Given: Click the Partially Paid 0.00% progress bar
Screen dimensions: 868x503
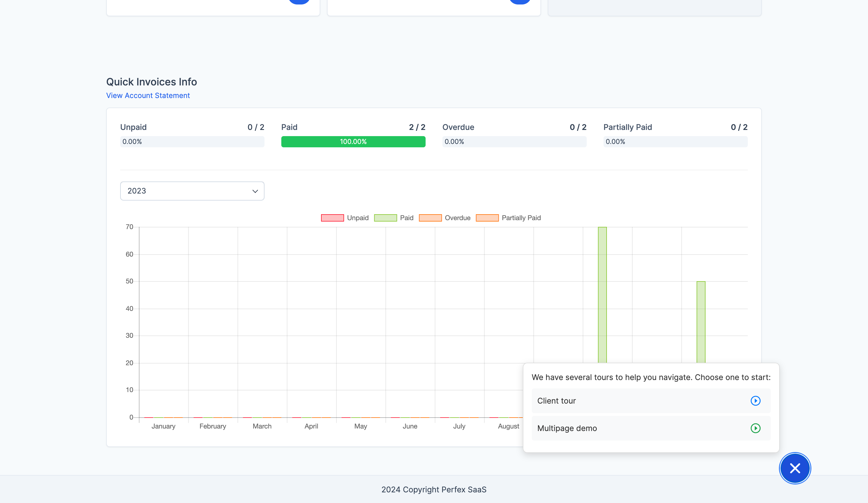Looking at the screenshot, I should coord(675,142).
